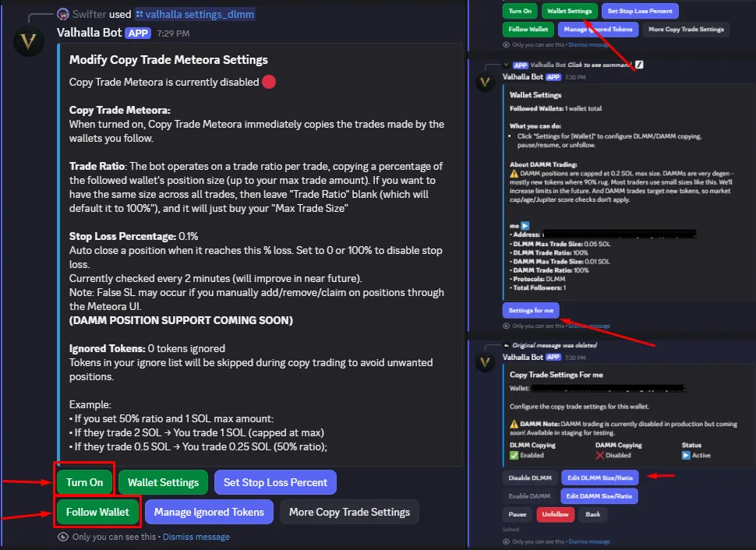The width and height of the screenshot is (756, 550).
Task: Click the eye icon beside 'Only you can see this'
Action: (x=62, y=537)
